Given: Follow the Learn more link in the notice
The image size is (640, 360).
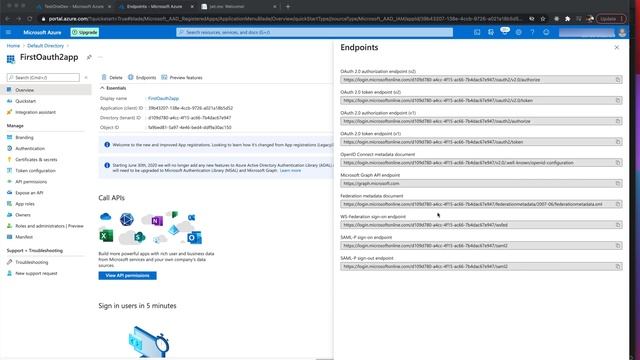Looking at the screenshot, I should [x=290, y=170].
